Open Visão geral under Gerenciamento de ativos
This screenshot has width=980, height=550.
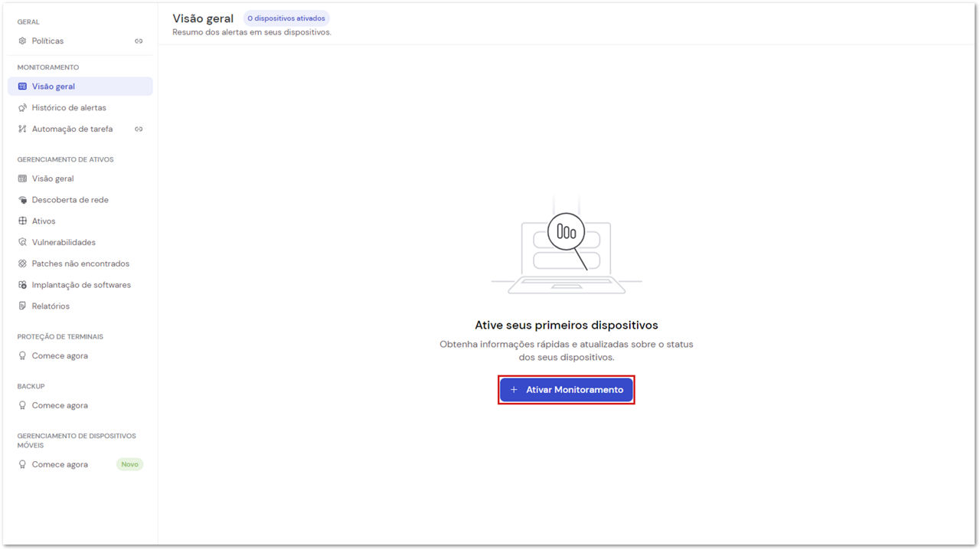[x=80, y=178]
